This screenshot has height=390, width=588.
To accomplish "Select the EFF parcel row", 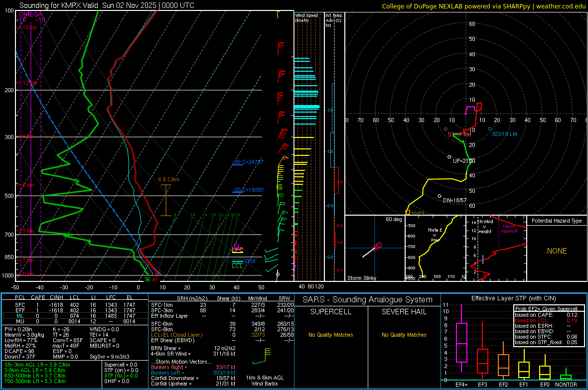I will [x=75, y=310].
